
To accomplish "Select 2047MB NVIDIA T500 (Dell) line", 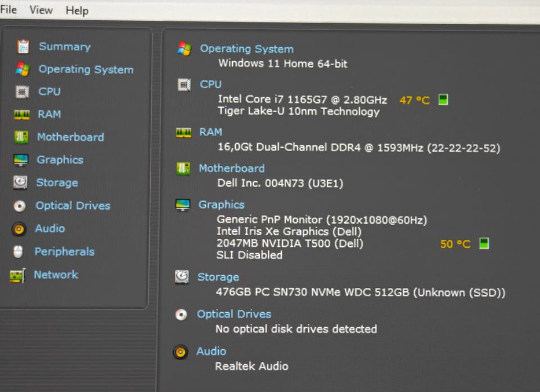I will tap(290, 244).
